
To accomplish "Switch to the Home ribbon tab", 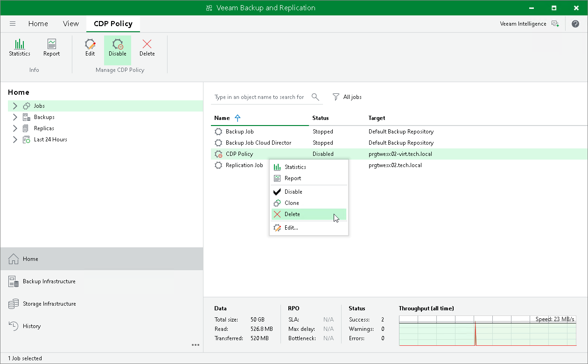I will click(x=38, y=23).
